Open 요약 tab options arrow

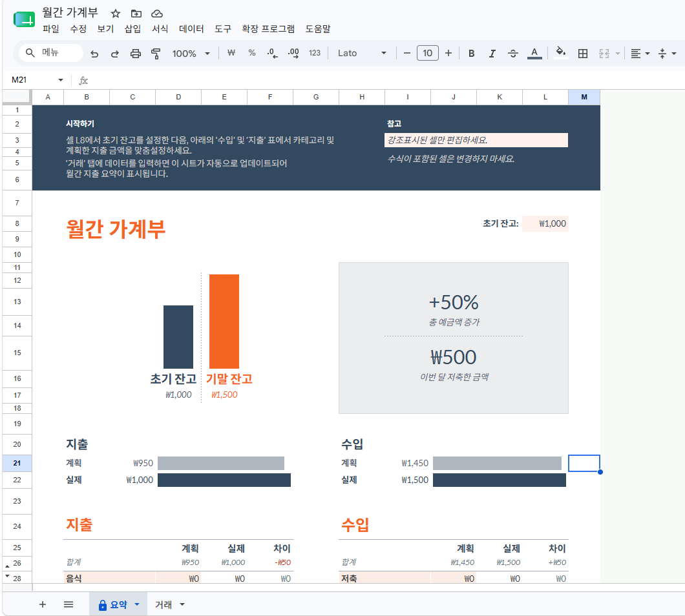137,604
